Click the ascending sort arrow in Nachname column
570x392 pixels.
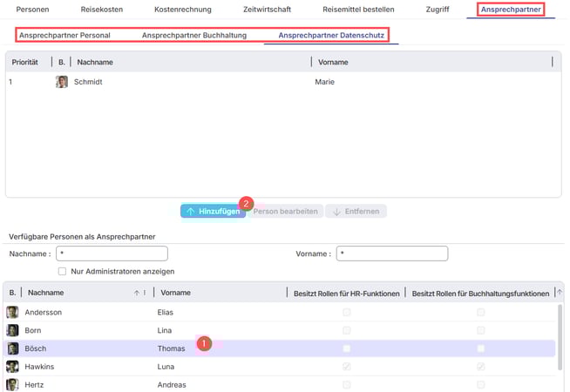coord(137,293)
